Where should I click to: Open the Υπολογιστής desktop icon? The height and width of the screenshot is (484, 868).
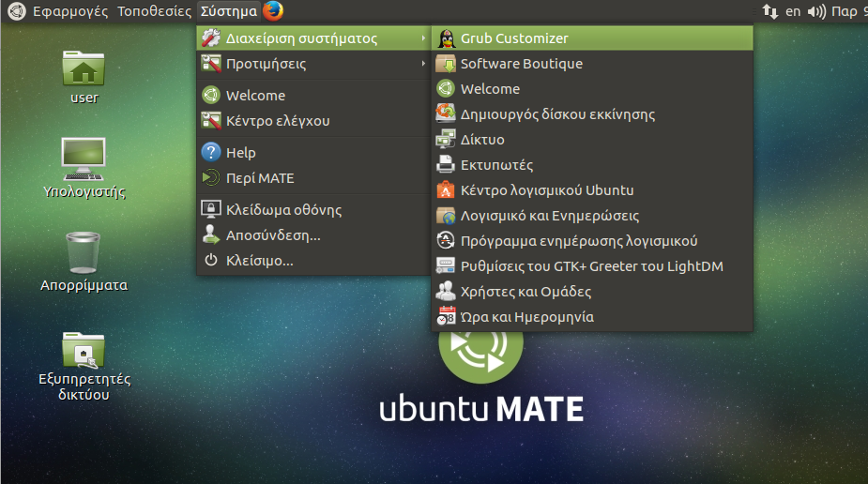tap(84, 159)
